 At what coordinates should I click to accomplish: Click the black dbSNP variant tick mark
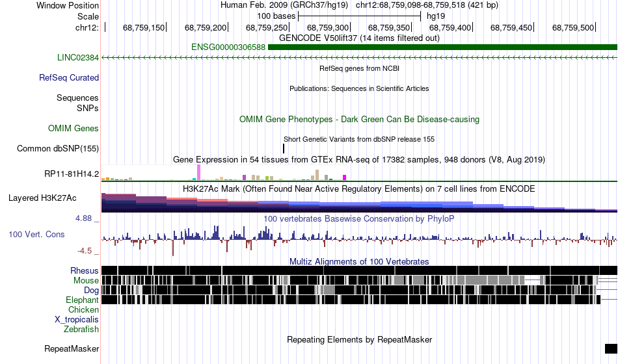[x=284, y=148]
